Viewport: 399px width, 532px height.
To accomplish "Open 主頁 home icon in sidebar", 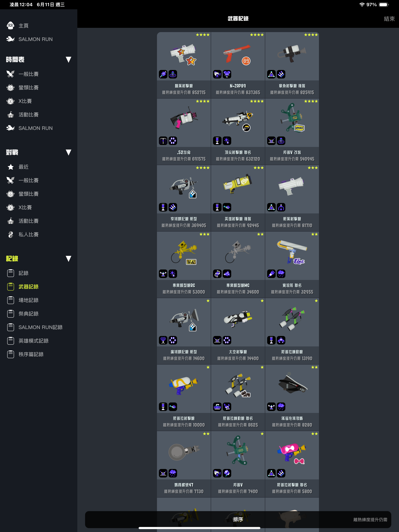I will coord(10,26).
